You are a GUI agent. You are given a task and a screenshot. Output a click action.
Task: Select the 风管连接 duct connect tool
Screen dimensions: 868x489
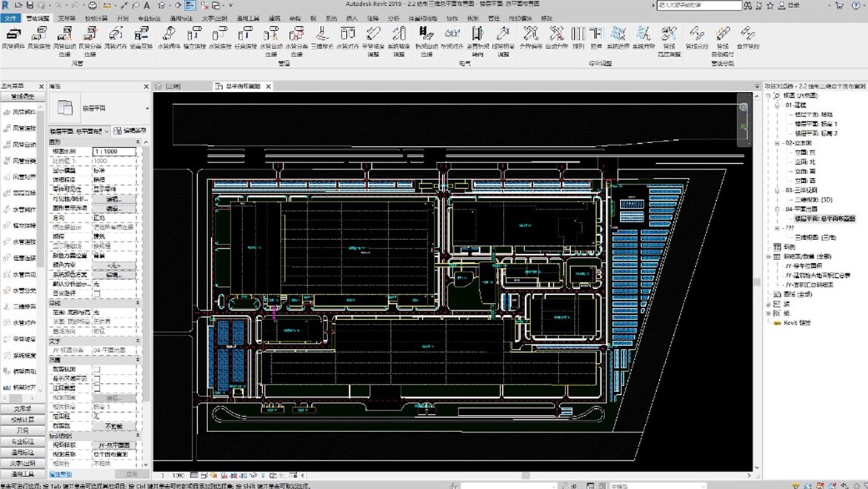(x=39, y=38)
